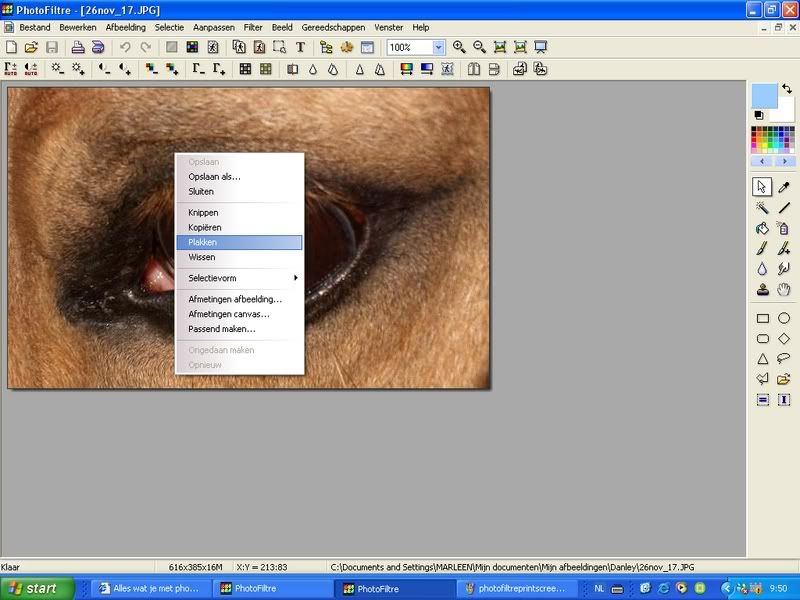This screenshot has width=800, height=600.
Task: Open the Bestand menu
Action: point(35,28)
